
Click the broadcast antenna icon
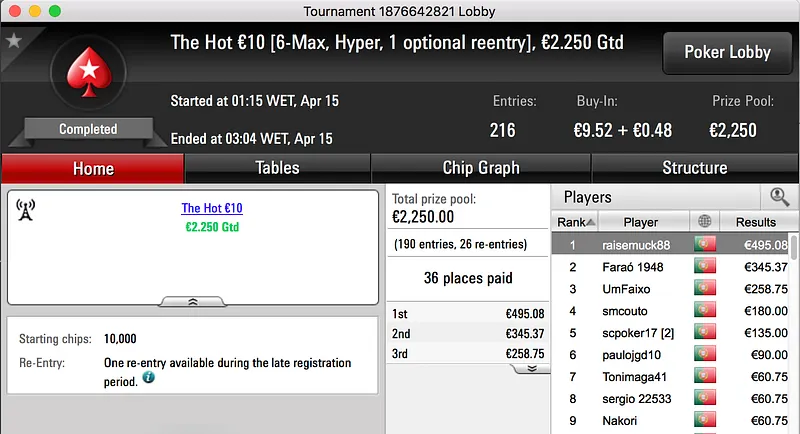(26, 210)
